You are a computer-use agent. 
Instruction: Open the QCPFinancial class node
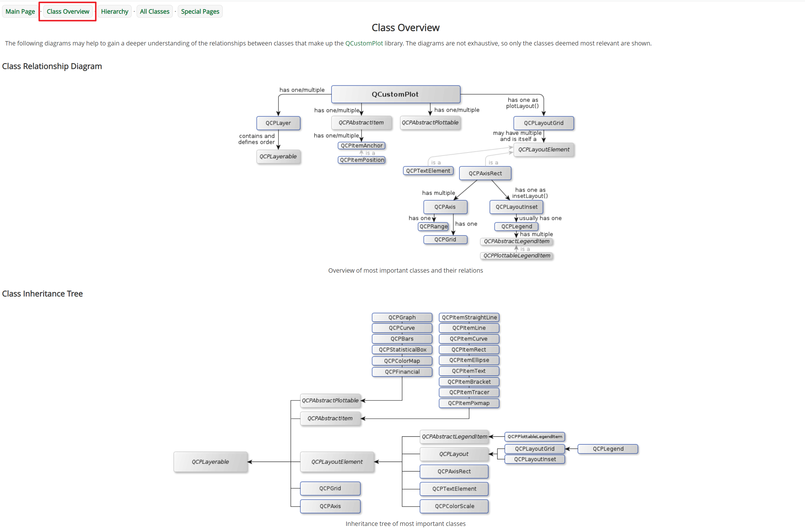[402, 372]
